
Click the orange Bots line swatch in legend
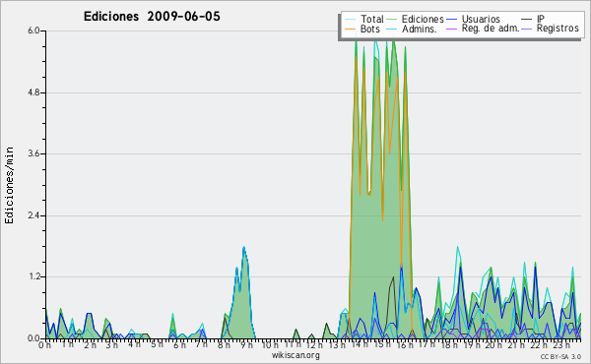pos(351,29)
